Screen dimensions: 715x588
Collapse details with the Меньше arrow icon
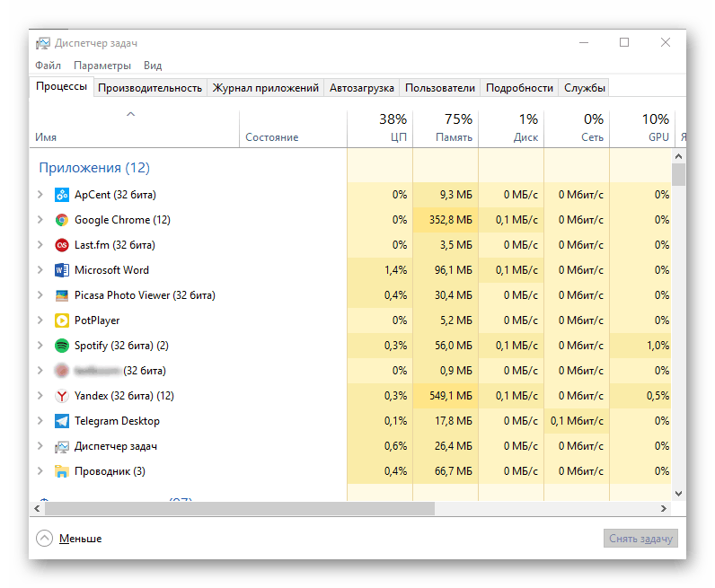(45, 539)
